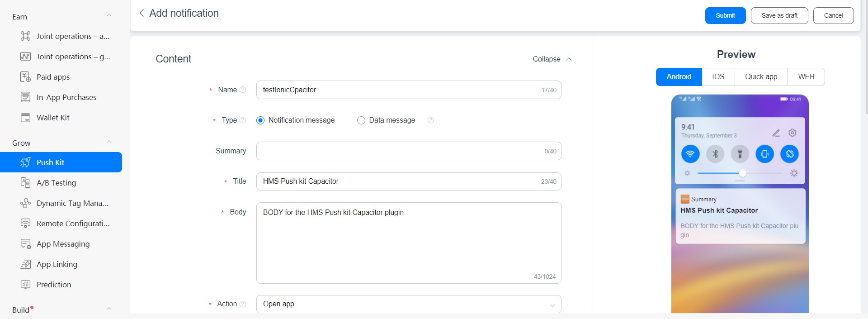Toggle the Wi-Fi icon in preview
This screenshot has width=868, height=319.
pyautogui.click(x=690, y=154)
